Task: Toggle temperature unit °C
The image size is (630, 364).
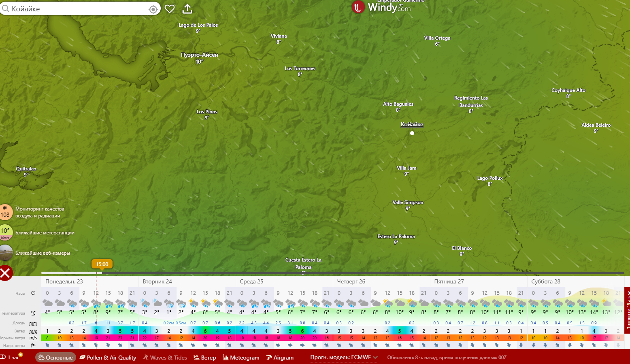Action: click(x=33, y=313)
